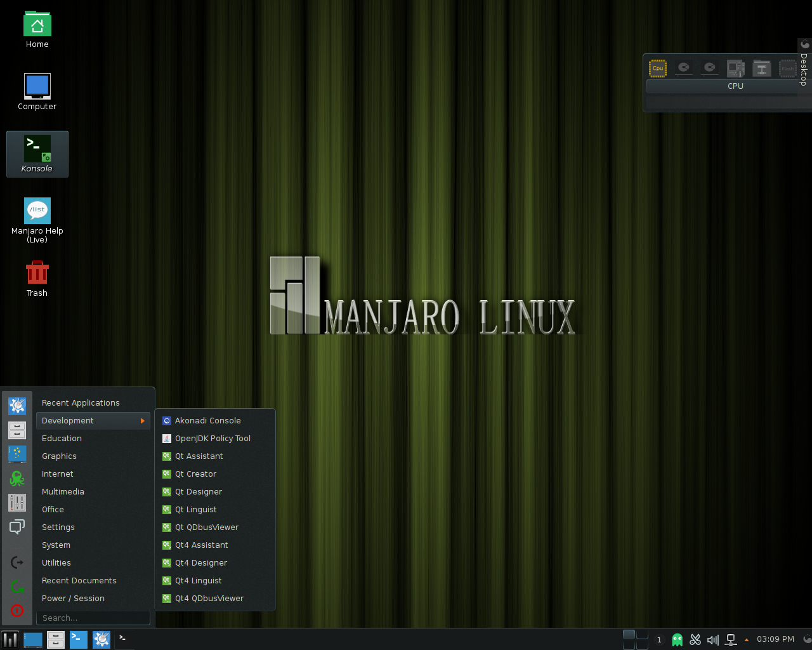Click the green restart icon in menu sidebar
This screenshot has height=650, width=812.
(17, 586)
